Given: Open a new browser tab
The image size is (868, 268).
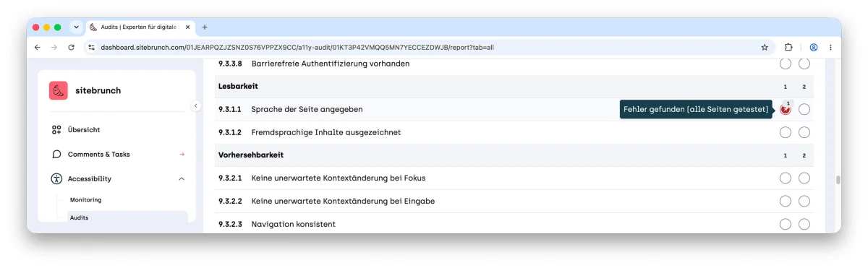Looking at the screenshot, I should pyautogui.click(x=205, y=27).
